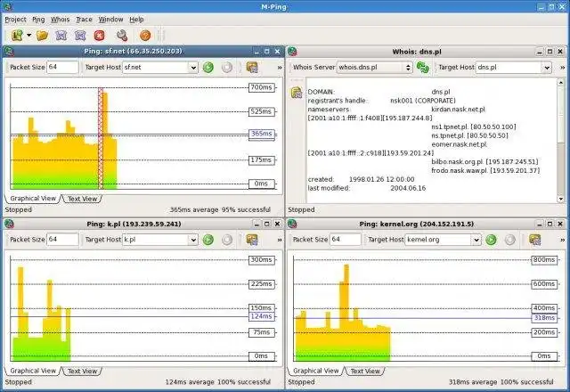Open the Trace menu
Screen dimensions: 570x392
(x=84, y=20)
